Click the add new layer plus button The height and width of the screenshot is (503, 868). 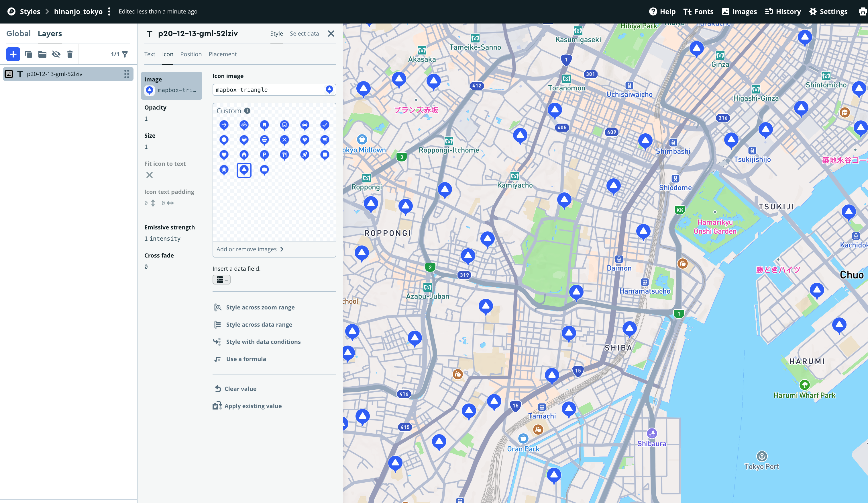[13, 54]
